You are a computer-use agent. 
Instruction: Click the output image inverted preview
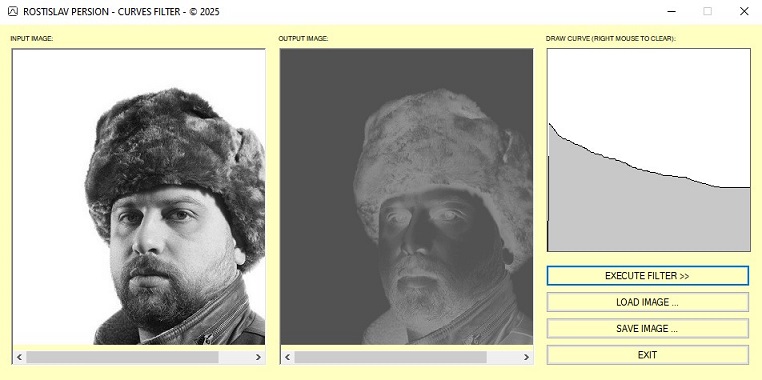(x=407, y=197)
